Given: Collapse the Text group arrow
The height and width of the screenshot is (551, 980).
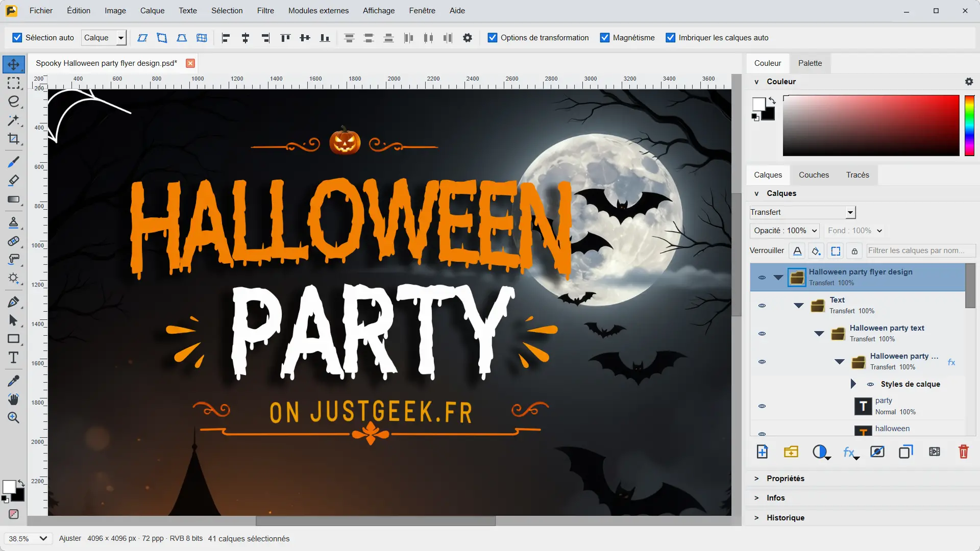Looking at the screenshot, I should tap(799, 306).
